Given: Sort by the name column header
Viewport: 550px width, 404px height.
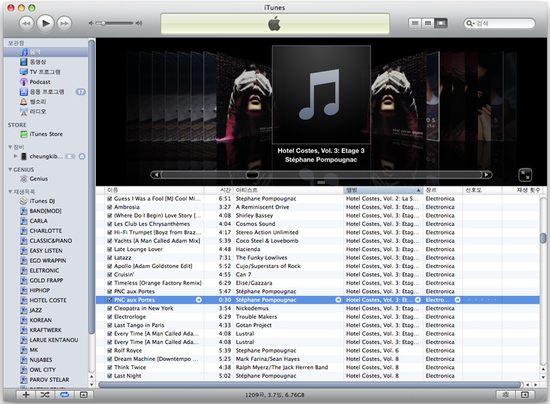Looking at the screenshot, I should 154,190.
